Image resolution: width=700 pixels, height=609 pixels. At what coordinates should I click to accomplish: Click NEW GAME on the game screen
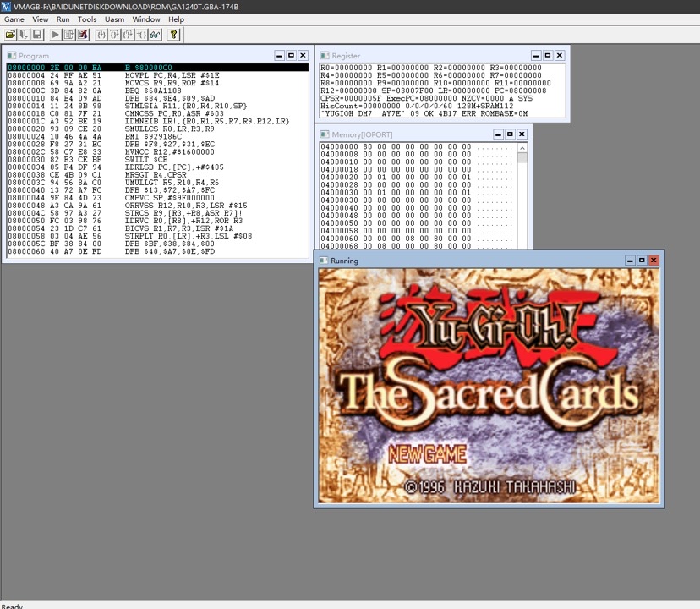coord(427,455)
